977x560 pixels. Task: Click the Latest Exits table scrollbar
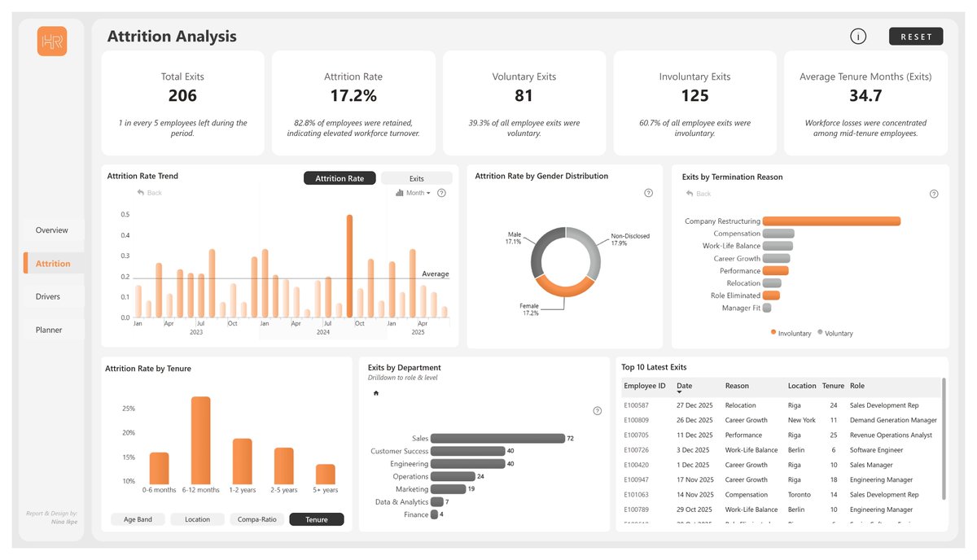(944, 439)
